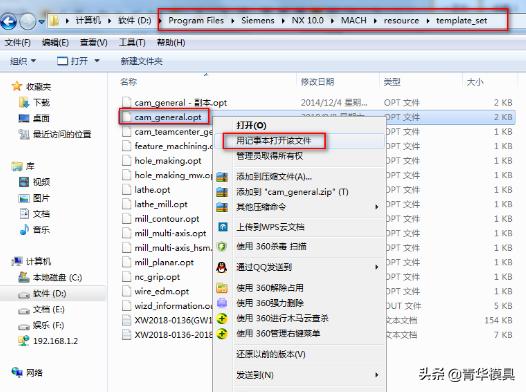This screenshot has width=526, height=392.
Task: Select 计算机 in the navigation pane
Action: click(31, 261)
